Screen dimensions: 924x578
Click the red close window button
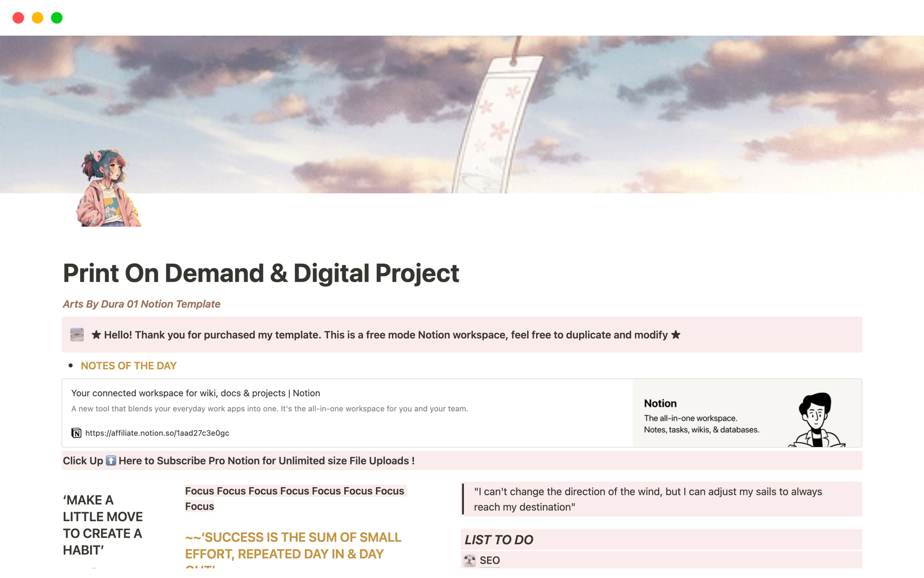coord(18,18)
